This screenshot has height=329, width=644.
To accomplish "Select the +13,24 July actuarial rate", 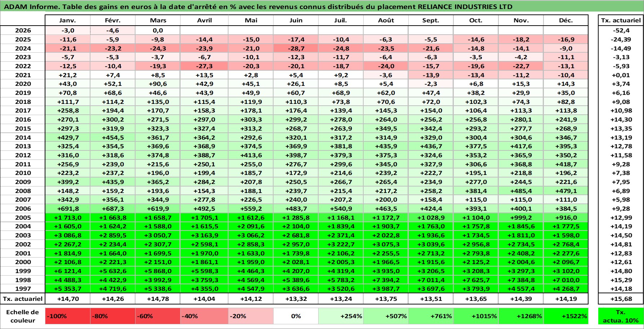I will click(341, 299).
